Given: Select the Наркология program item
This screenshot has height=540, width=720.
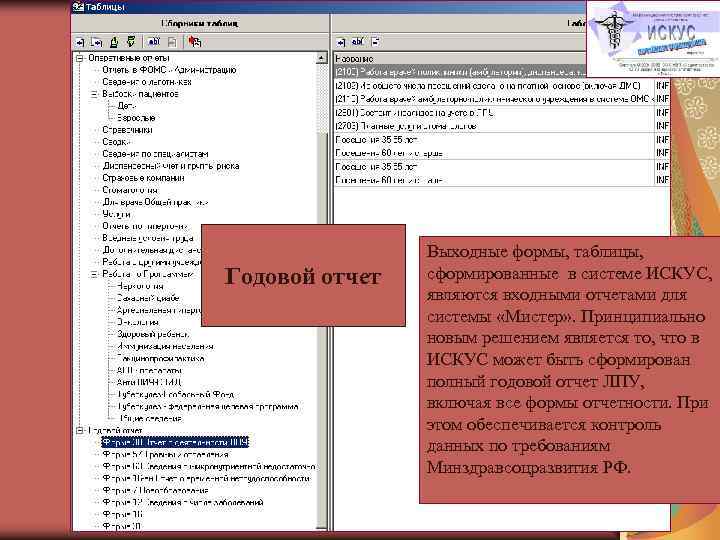Looking at the screenshot, I should [x=140, y=286].
